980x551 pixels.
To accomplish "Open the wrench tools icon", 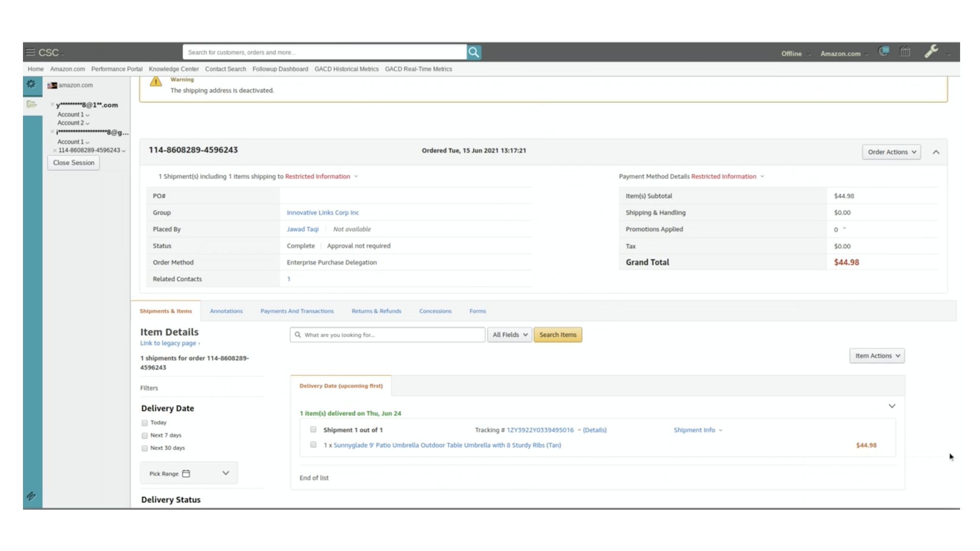I will pyautogui.click(x=931, y=52).
